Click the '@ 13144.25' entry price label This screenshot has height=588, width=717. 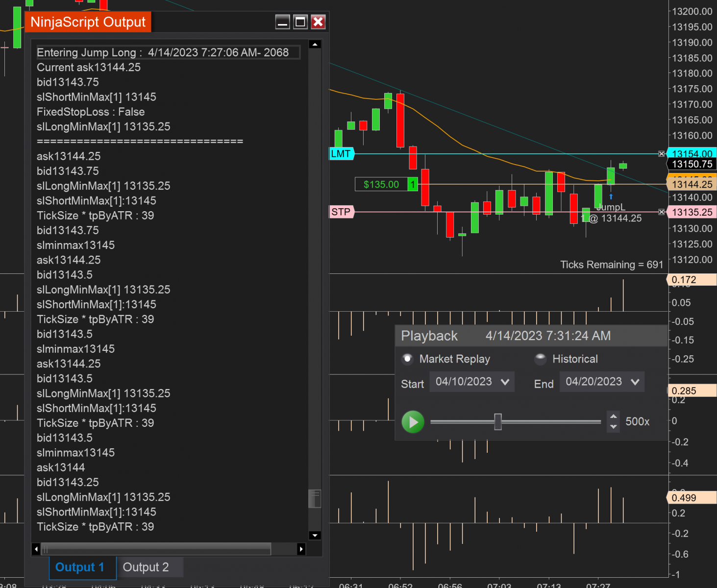tap(615, 219)
